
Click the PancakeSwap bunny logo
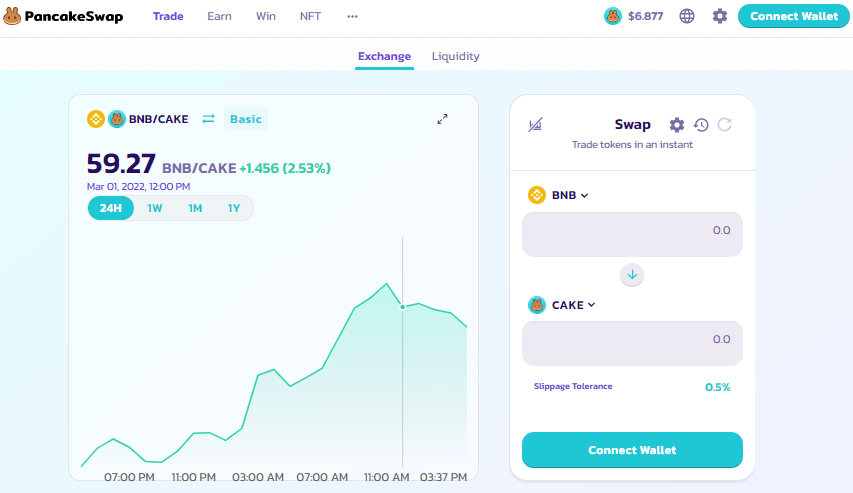click(x=12, y=16)
